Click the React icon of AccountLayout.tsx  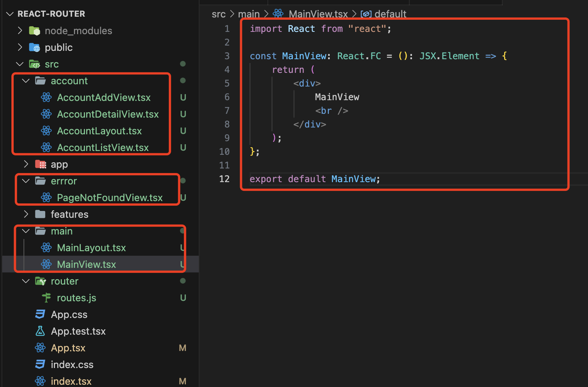(46, 131)
